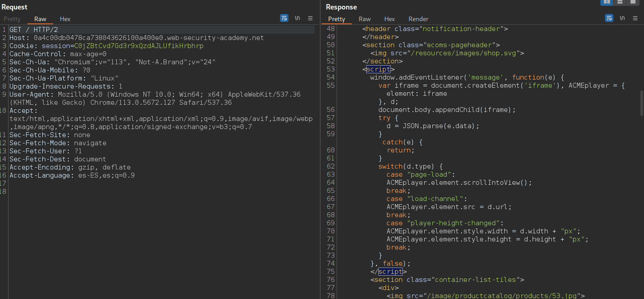The width and height of the screenshot is (644, 299).
Task: Click the session cookie value in the Request
Action: point(139,45)
